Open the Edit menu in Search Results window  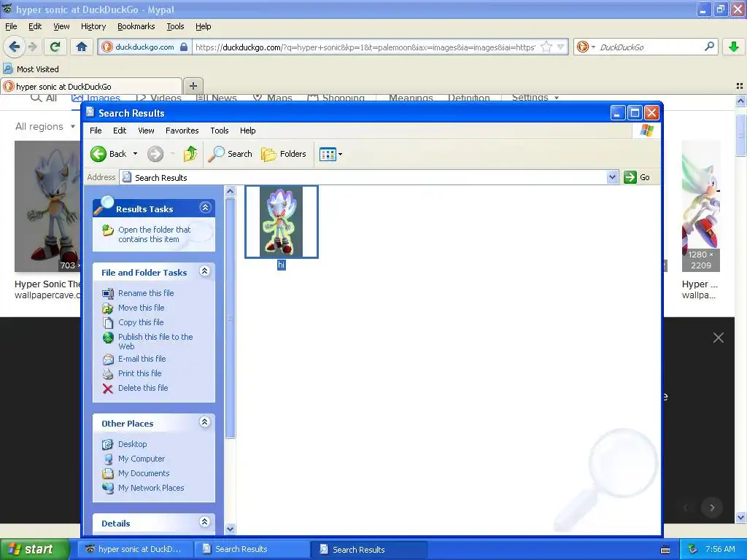coord(120,131)
